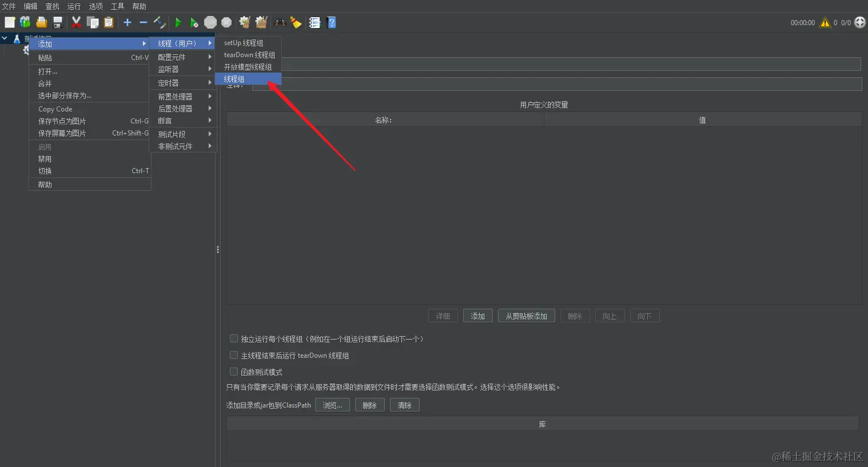Viewport: 868px width, 467px height.
Task: Click the yellow warning triangle log icon
Action: pyautogui.click(x=825, y=22)
